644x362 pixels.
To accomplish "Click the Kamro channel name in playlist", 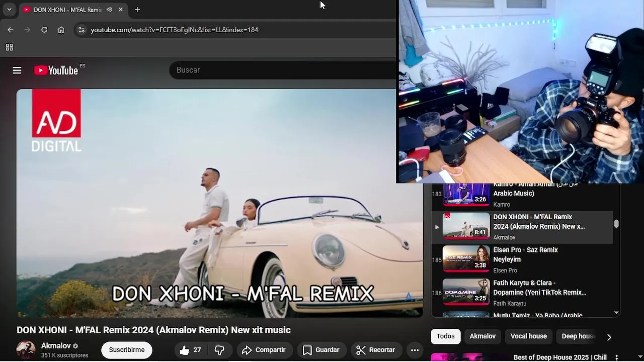I will pos(502,205).
